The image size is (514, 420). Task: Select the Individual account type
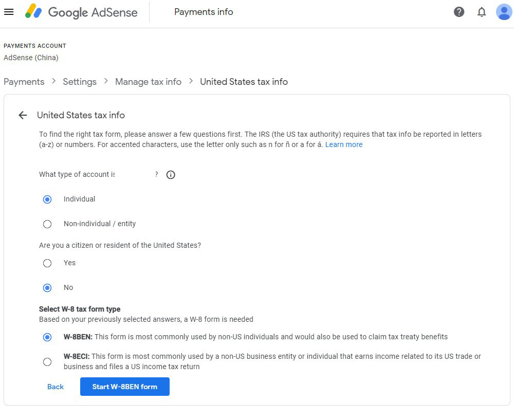(47, 199)
